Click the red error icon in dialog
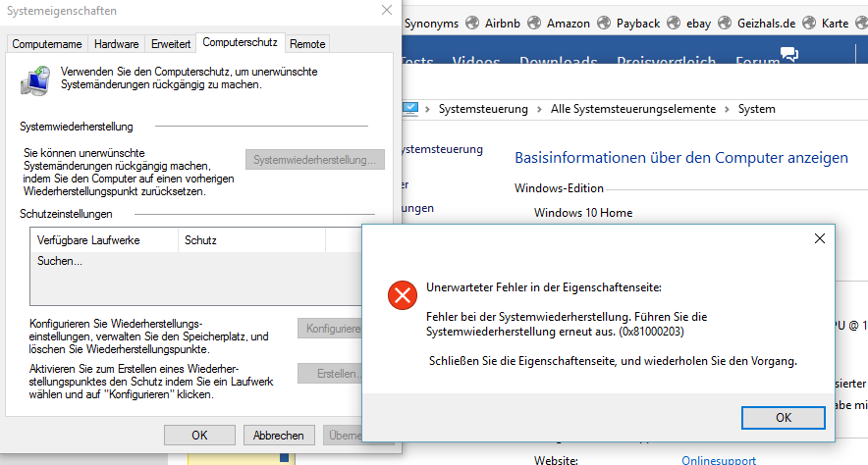868x465 pixels. 403,295
